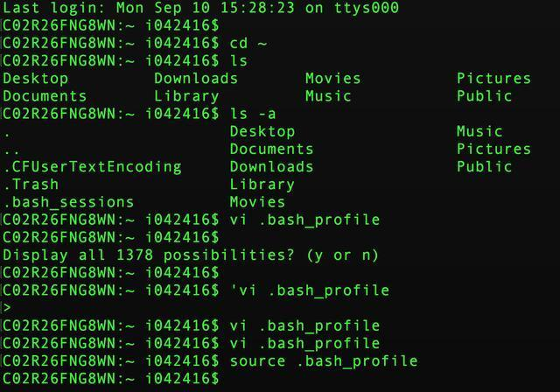This screenshot has height=392, width=560.
Task: Click 'Display all 1378 possibilities? (y or n)'
Action: (191, 255)
